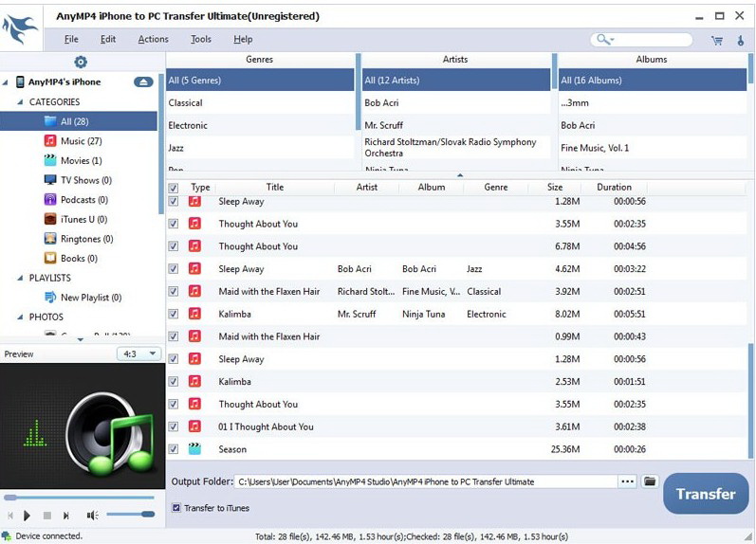
Task: Uncheck the Kalimba 2.53M row checkbox
Action: 173,382
